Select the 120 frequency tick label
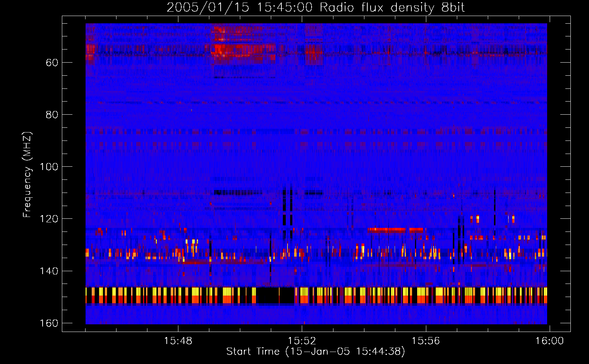 coord(49,219)
